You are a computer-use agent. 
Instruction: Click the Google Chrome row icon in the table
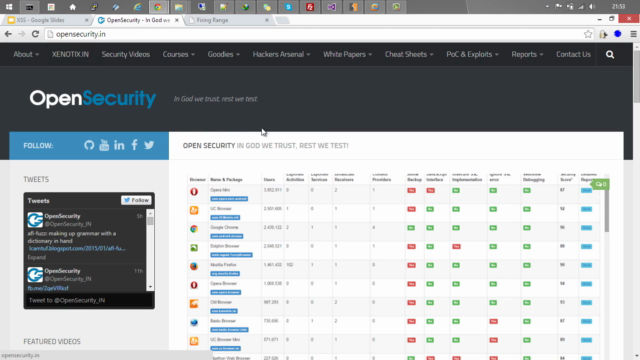point(194,229)
